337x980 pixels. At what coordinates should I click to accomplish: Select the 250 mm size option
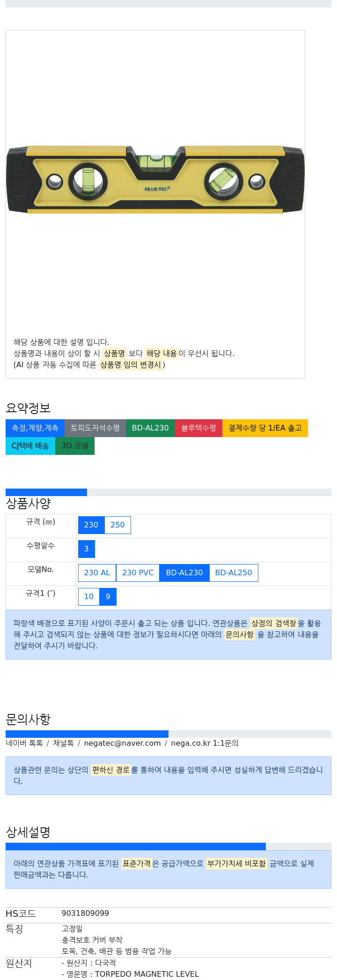click(x=117, y=525)
